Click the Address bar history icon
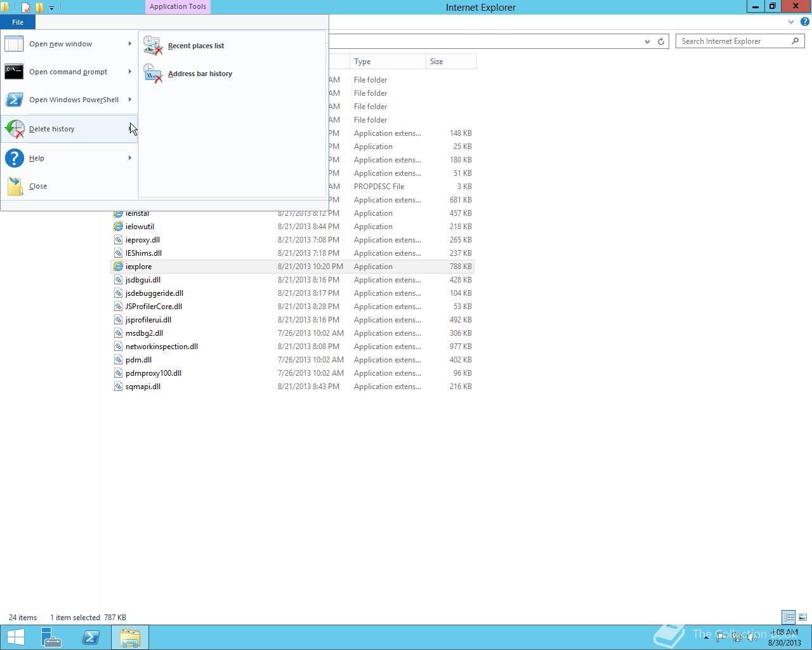The height and width of the screenshot is (650, 812). 153,74
